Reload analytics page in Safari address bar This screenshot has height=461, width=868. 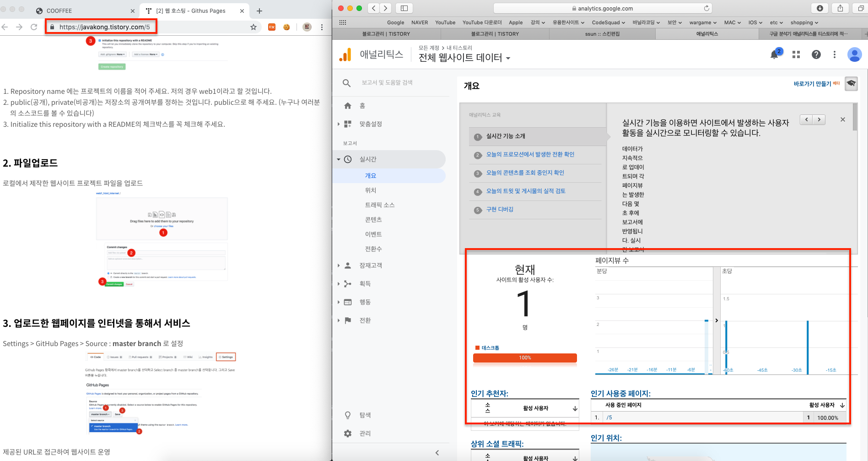[706, 8]
